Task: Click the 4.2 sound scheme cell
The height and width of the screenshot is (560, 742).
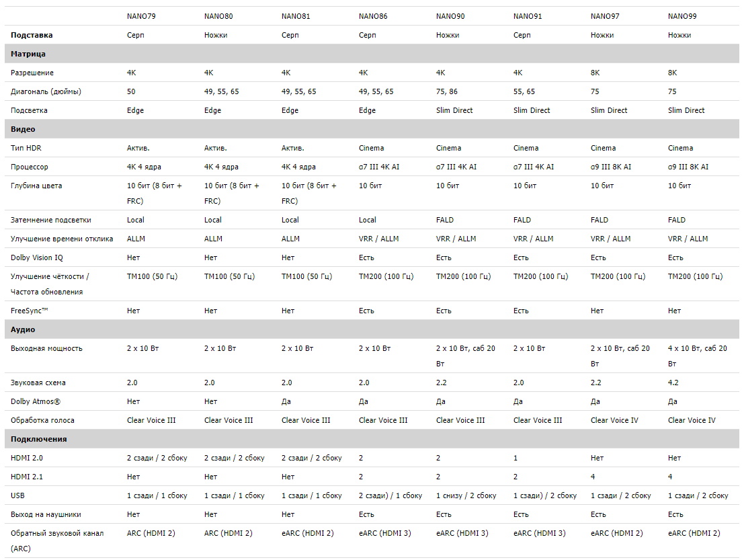Action: 673,383
